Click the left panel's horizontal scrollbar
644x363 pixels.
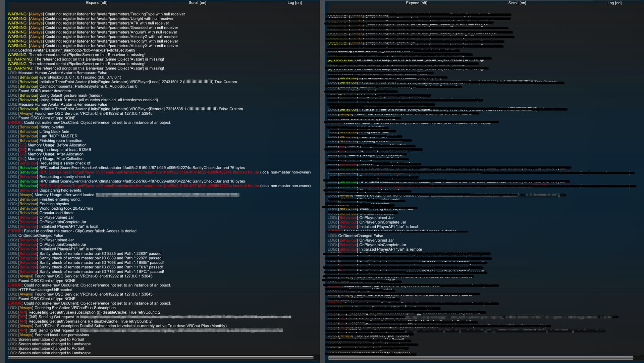(x=160, y=358)
